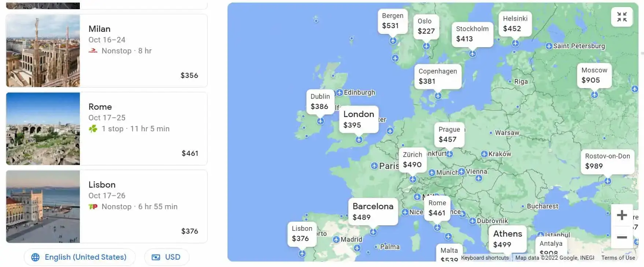Click the Edinburgh airport pin
The width and height of the screenshot is (644, 267).
click(x=340, y=93)
